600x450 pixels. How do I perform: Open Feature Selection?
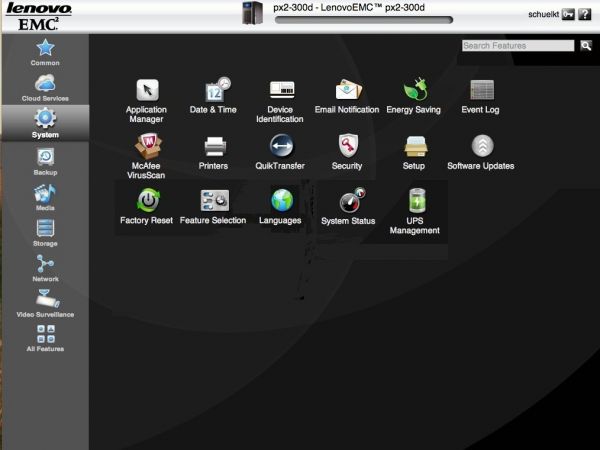tap(213, 207)
